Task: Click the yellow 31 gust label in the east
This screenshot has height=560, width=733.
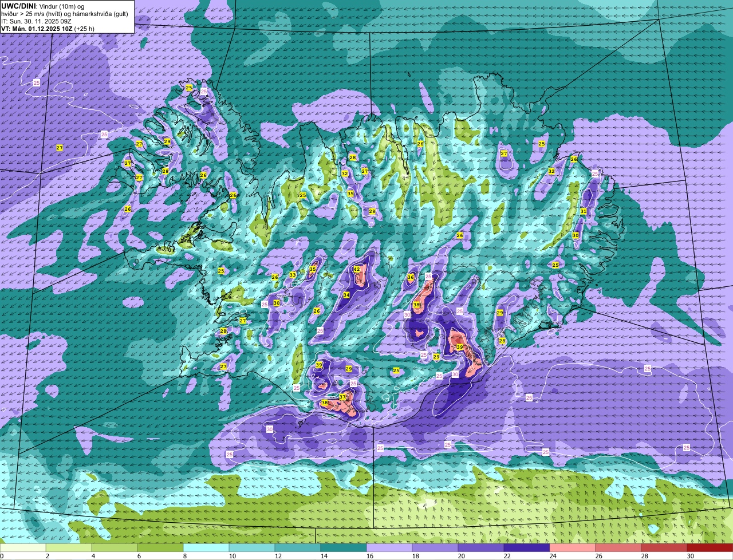Action: point(584,211)
